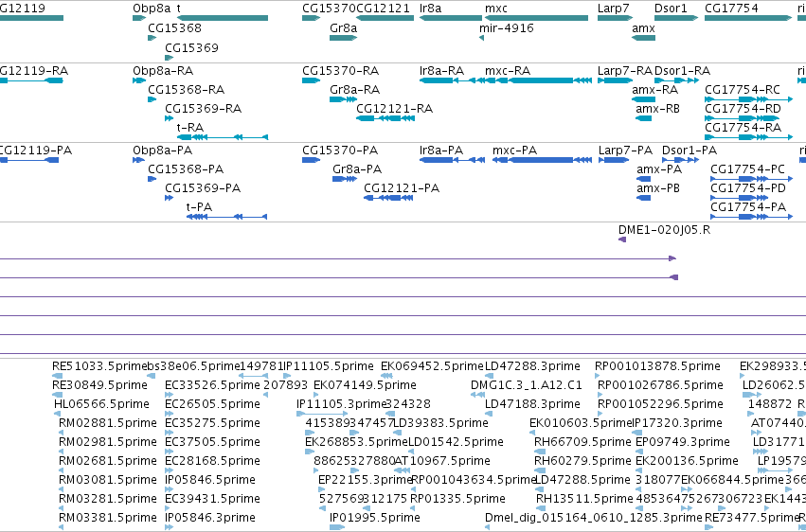Open transcript Gr8a-RA
The image size is (806, 532).
click(x=343, y=99)
